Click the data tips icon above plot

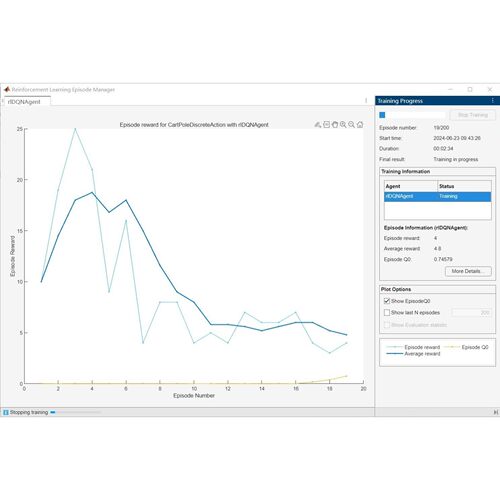pos(326,125)
